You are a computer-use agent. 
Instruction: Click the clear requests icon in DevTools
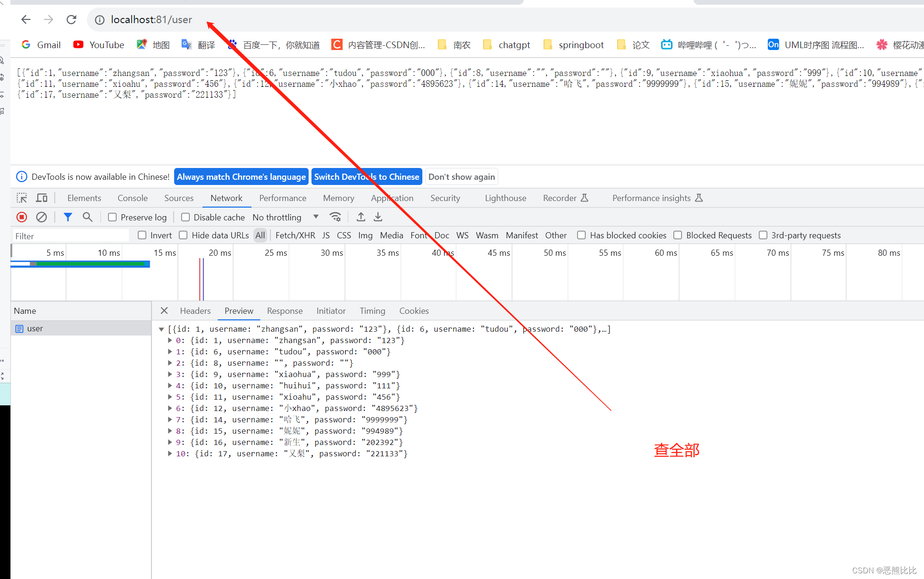tap(42, 217)
